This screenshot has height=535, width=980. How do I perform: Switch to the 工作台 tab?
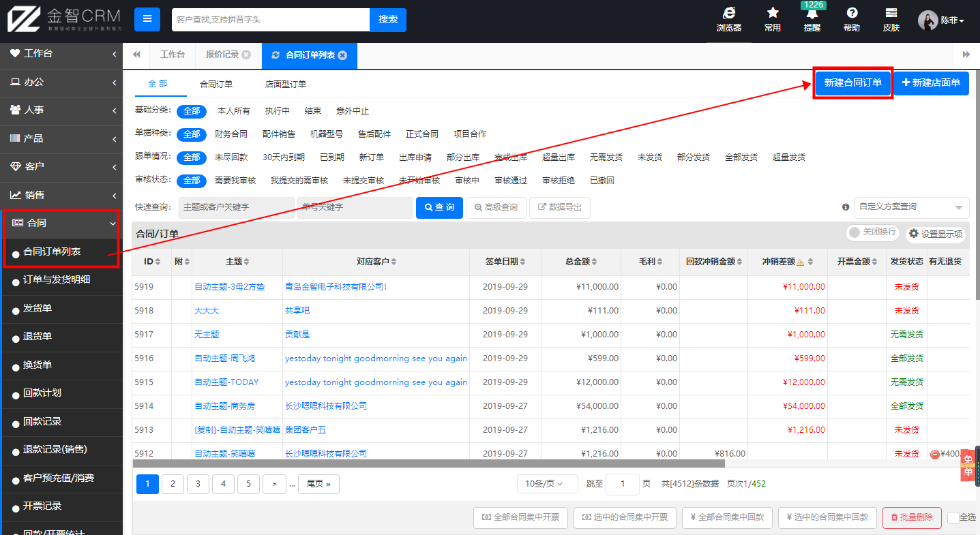coord(173,55)
